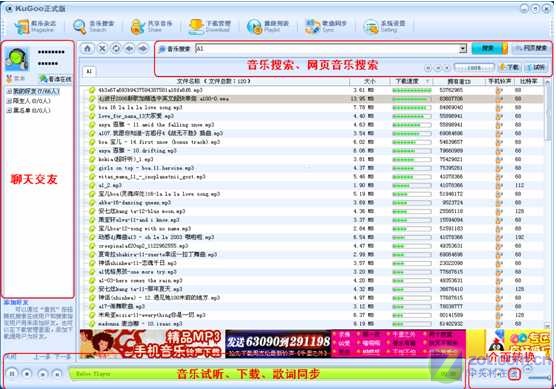Viewport: 556px width, 389px height.
Task: Sort by the 手机铃声 column header
Action: click(x=500, y=81)
